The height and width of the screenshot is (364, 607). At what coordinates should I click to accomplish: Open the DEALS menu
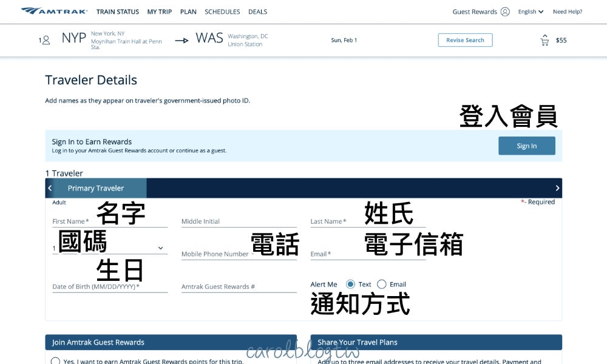(258, 12)
